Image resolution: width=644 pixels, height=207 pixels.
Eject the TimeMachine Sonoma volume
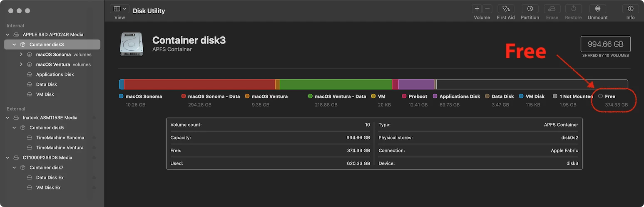[94, 138]
